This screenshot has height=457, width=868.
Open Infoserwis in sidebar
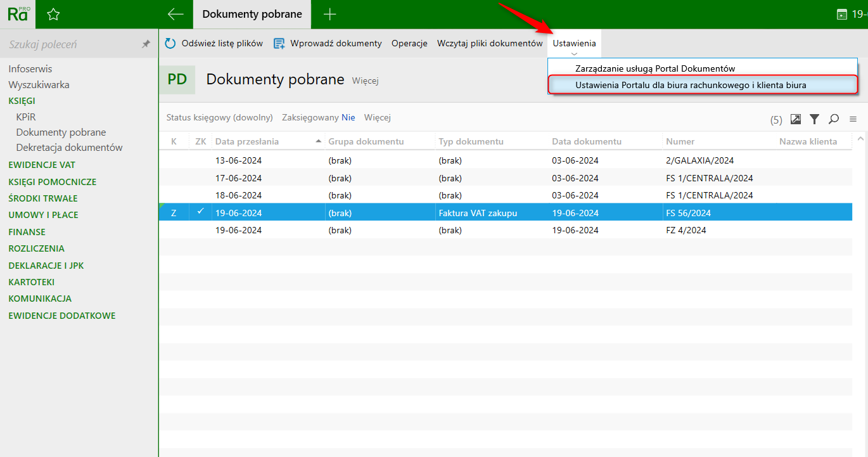click(30, 68)
